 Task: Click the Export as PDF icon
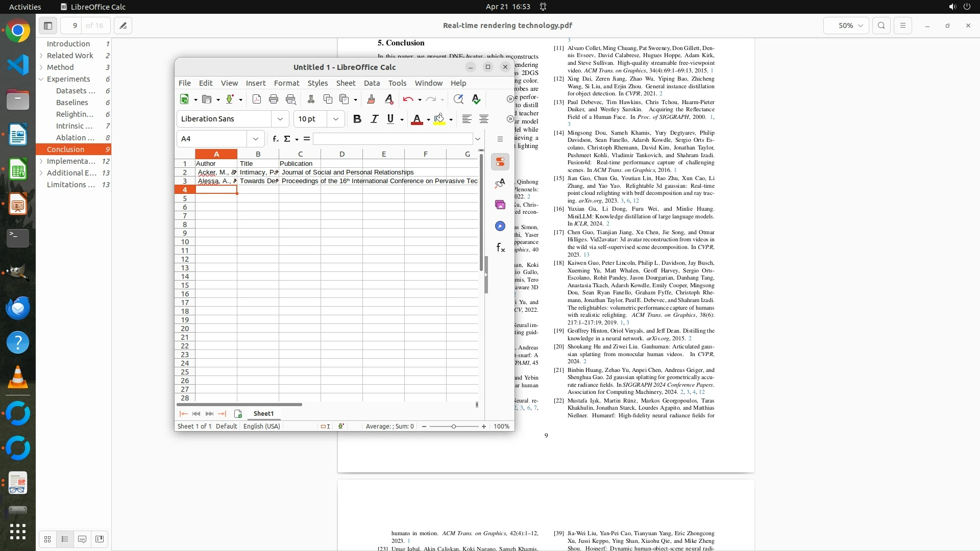257,99
